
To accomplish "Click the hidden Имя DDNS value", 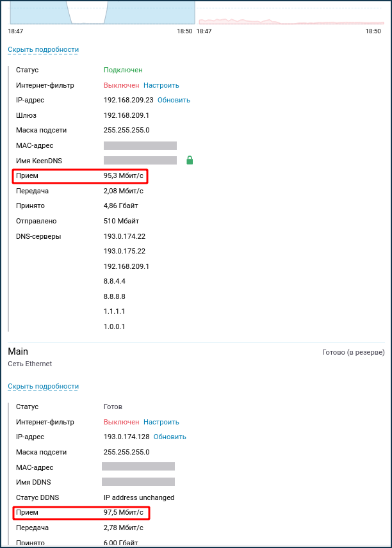I will (x=138, y=481).
